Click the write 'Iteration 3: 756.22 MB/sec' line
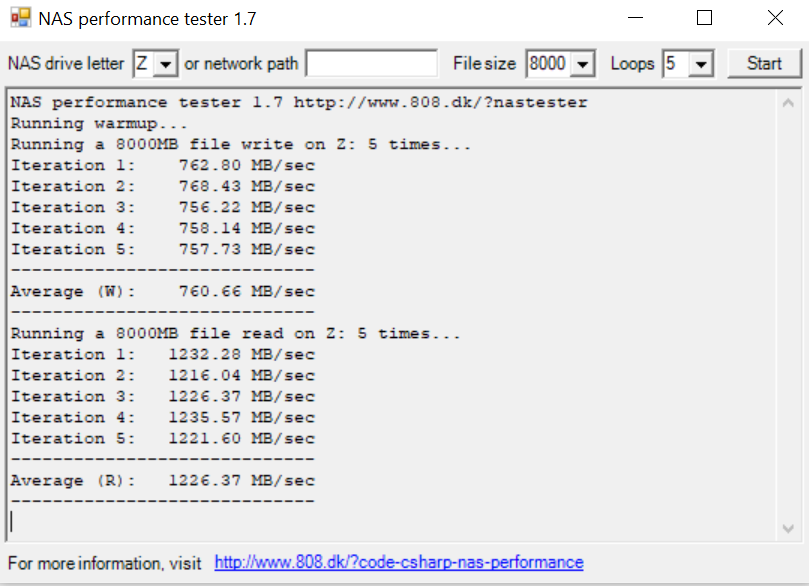Screen dimensions: 809x586 click(163, 208)
